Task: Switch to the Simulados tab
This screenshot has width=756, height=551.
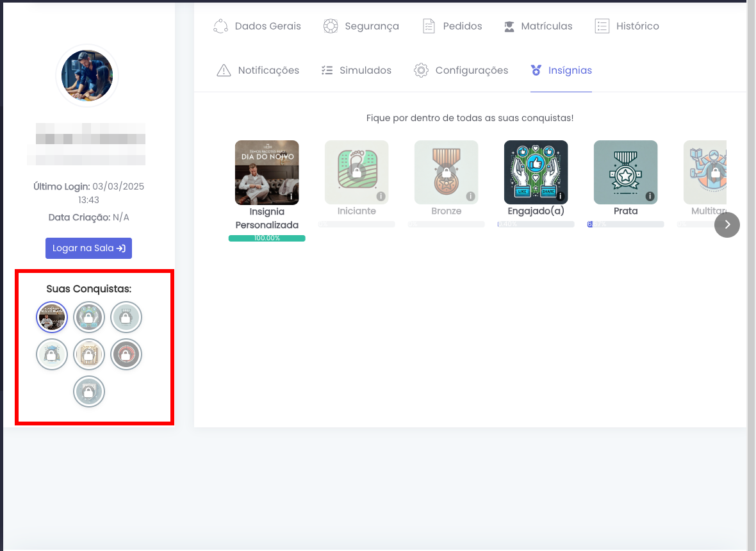Action: 356,70
